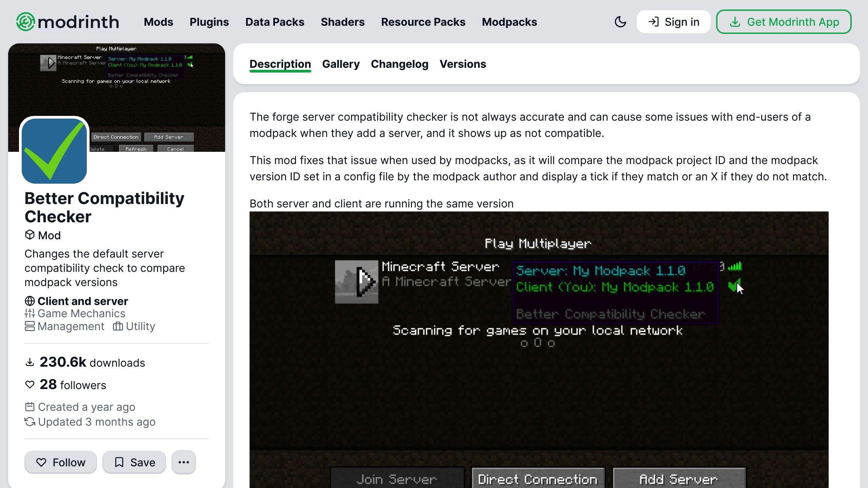Screen dimensions: 868x488
Task: Click the Management category icon
Action: (28, 327)
